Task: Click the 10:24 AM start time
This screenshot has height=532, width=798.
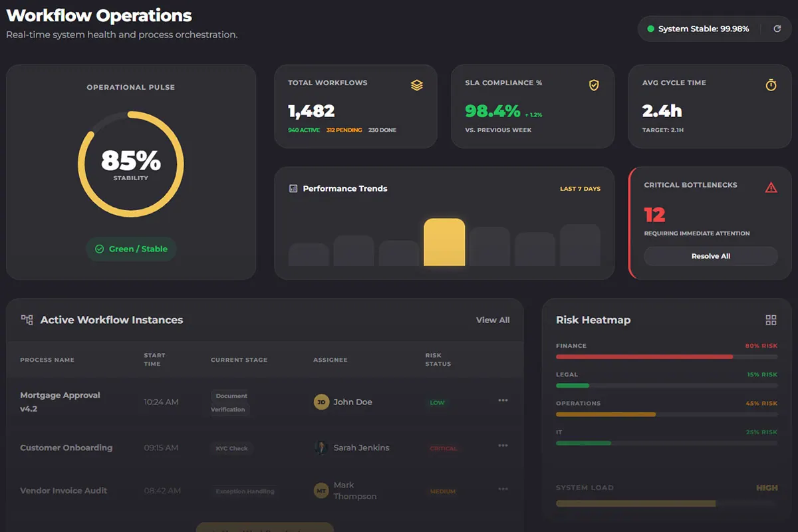Action: [162, 402]
